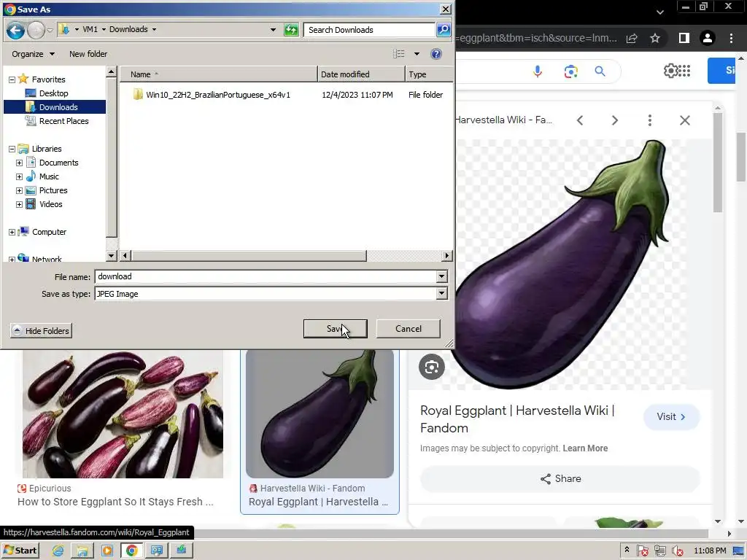The image size is (747, 560).
Task: Go to the previous image in preview panel
Action: 580,120
